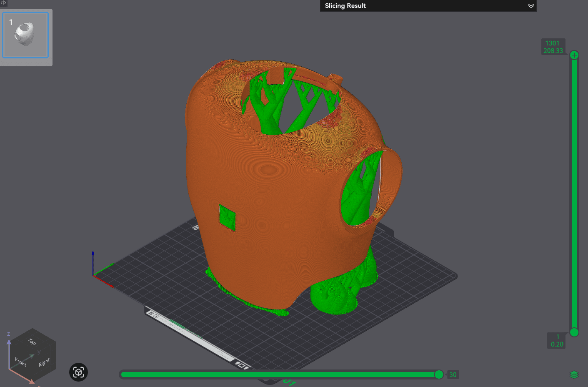Click the Slicing Result panel text label
588x387 pixels.
346,6
